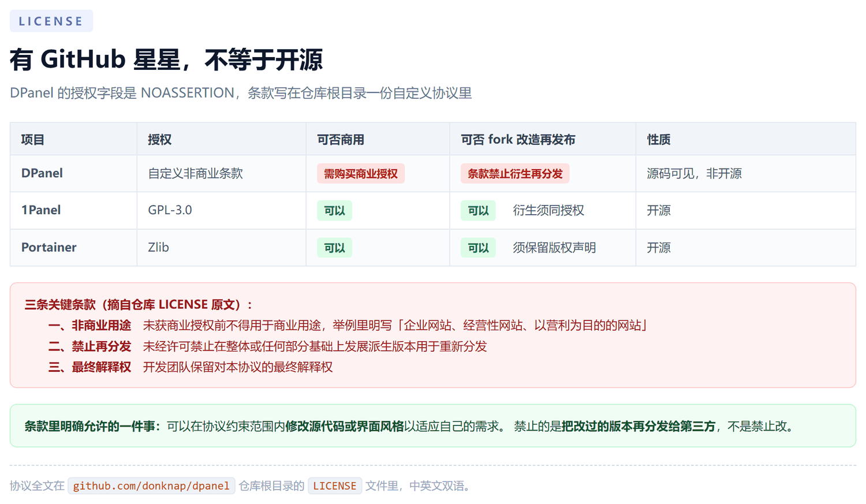The height and width of the screenshot is (504, 866).
Task: Click Portainer's green "可以" tag under 可否商用
Action: tap(334, 248)
